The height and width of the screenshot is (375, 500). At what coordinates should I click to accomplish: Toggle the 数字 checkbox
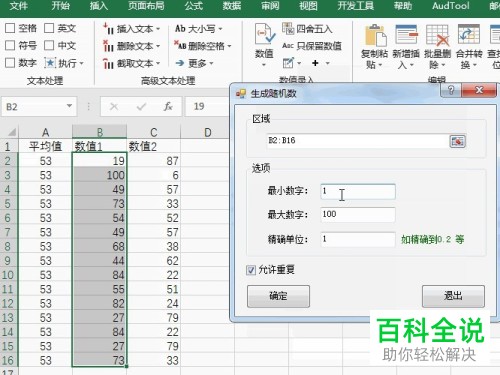[10, 63]
